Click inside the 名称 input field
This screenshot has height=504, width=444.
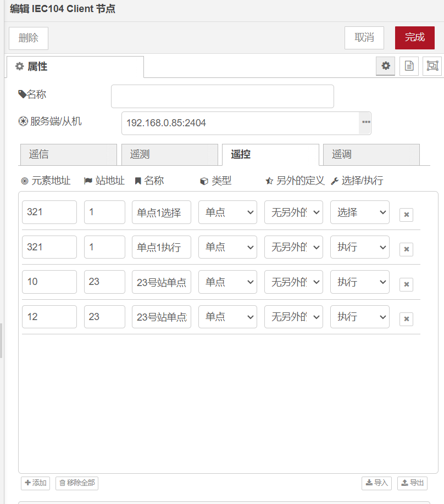[x=222, y=96]
